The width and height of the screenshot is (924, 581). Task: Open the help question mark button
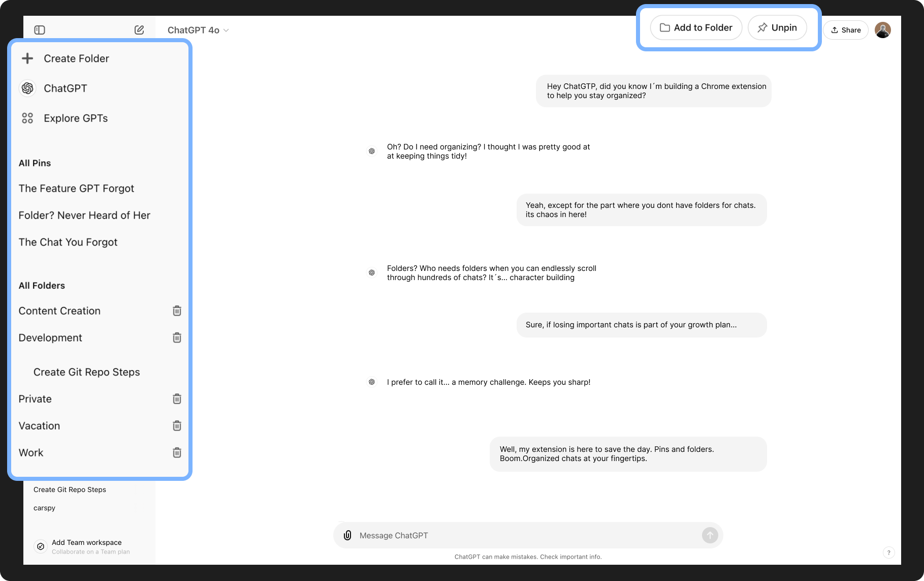pos(888,553)
